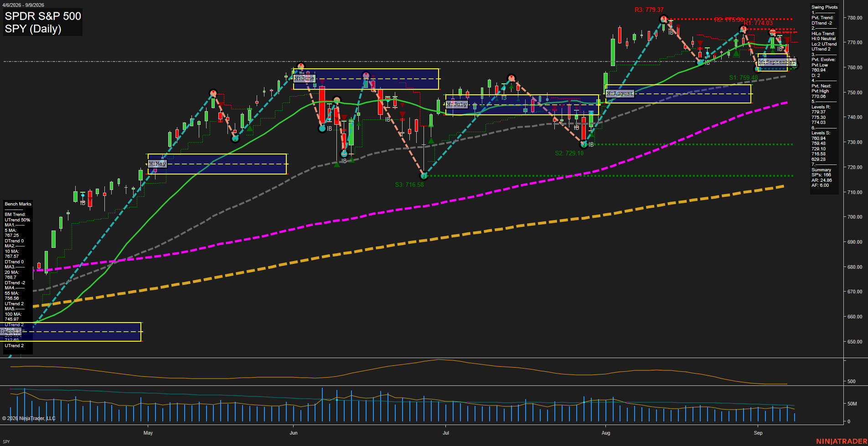Click the swing low pivot circle at S3 716.58
This screenshot has height=446, width=868.
424,175
